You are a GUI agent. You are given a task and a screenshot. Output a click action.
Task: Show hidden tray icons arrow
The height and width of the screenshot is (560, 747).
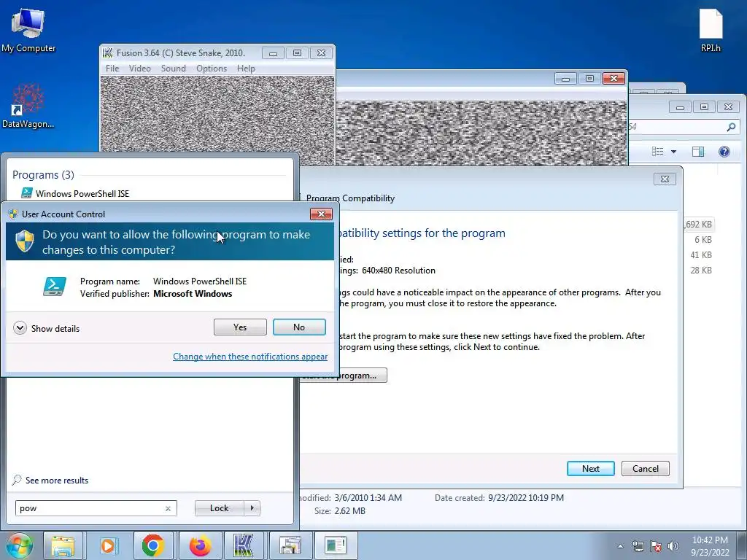tap(620, 546)
